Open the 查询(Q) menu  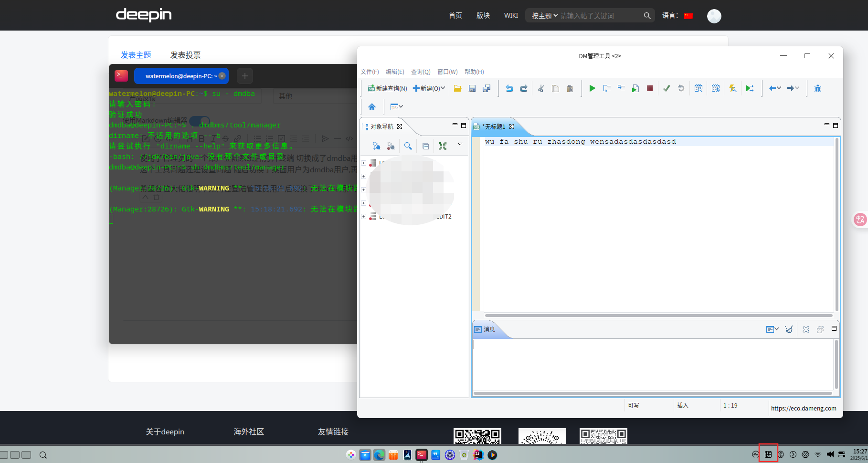tap(421, 72)
